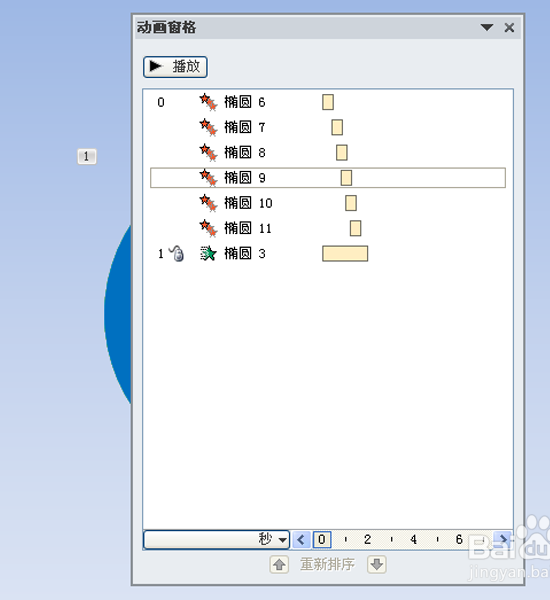Move animation down with the reorder down arrow
550x600 pixels.
(377, 564)
